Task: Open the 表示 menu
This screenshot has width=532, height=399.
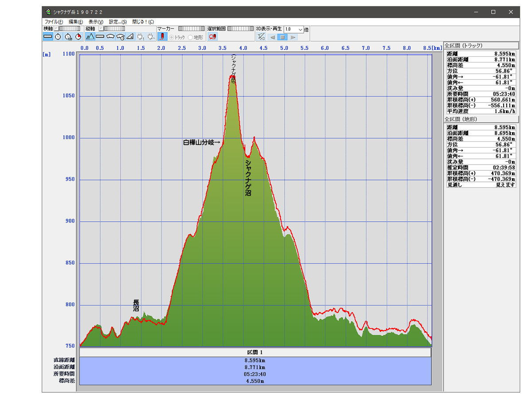Action: click(x=96, y=22)
